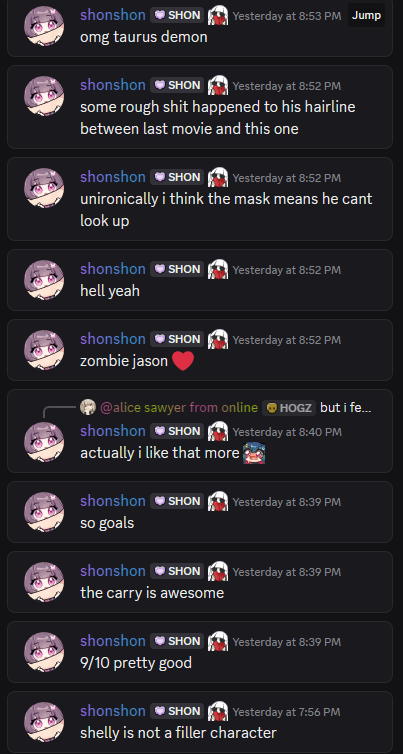Click shonshon username on '9/10 pretty good' message
Viewport: 403px width, 754px height.
113,641
